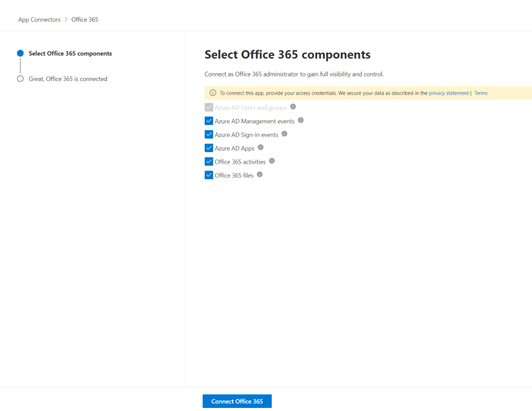Screen dimensions: 532x411
Task: Disable the Azure AD Apps checkbox
Action: (209, 148)
